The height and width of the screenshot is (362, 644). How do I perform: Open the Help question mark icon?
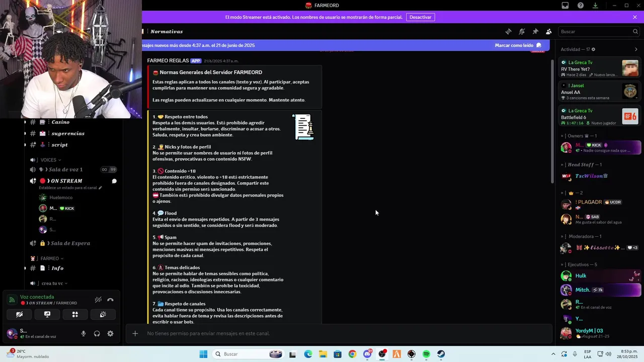pos(581,6)
